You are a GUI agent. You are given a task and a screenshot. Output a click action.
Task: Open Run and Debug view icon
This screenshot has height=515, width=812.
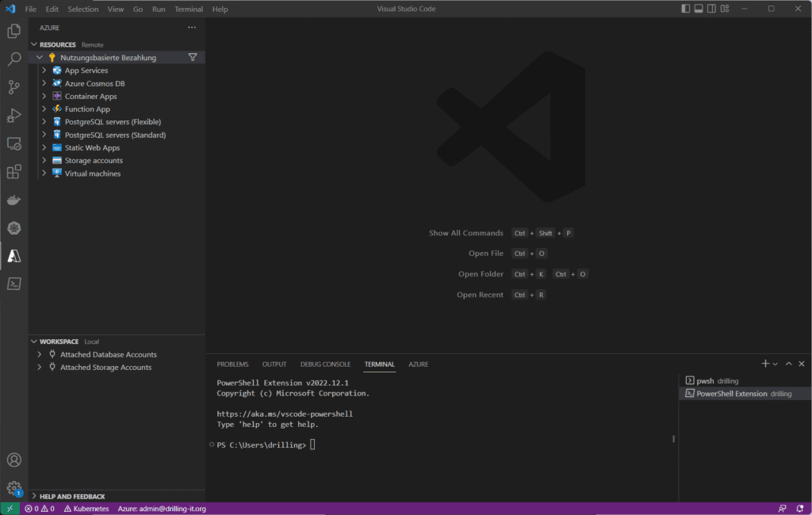[14, 115]
